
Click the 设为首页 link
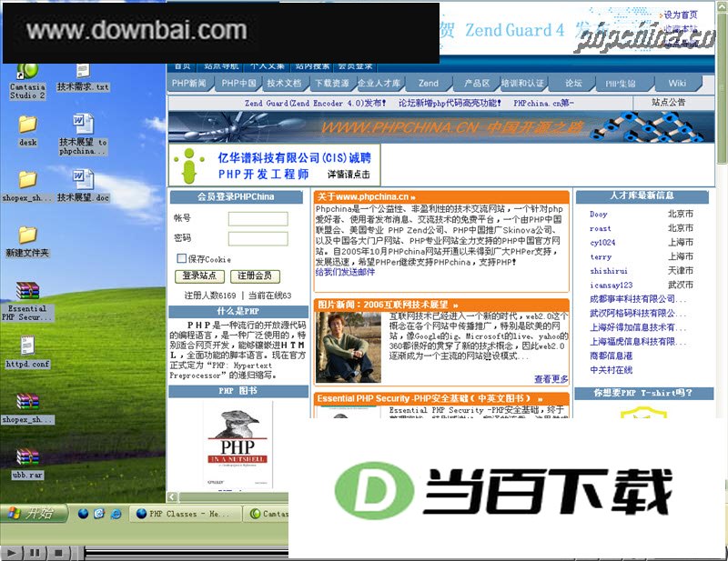click(x=681, y=15)
